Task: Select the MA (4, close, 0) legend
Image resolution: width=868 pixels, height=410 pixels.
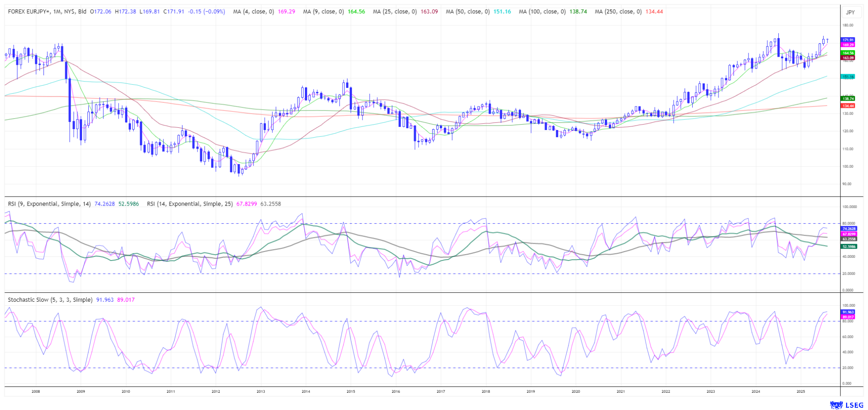Action: pos(253,11)
